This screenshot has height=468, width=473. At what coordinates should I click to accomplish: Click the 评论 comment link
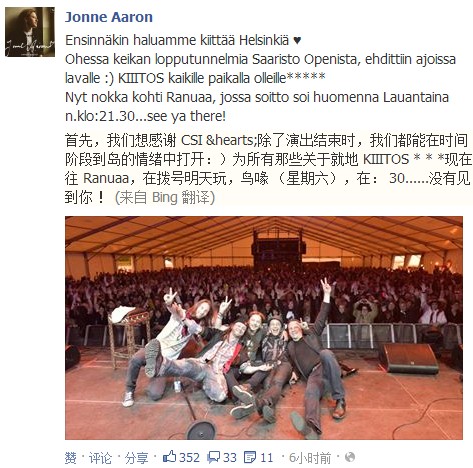click(x=100, y=458)
